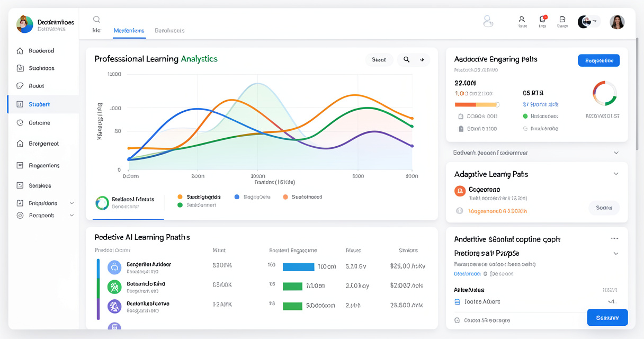Click the person profile icon in top bar
644x339 pixels.
[x=522, y=19]
